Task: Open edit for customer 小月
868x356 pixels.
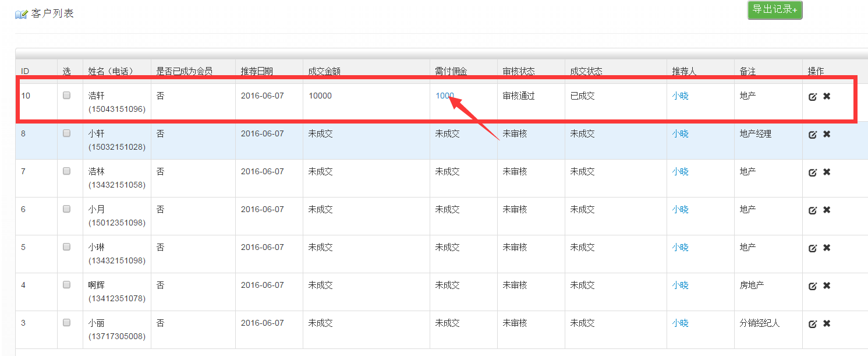Action: (813, 210)
